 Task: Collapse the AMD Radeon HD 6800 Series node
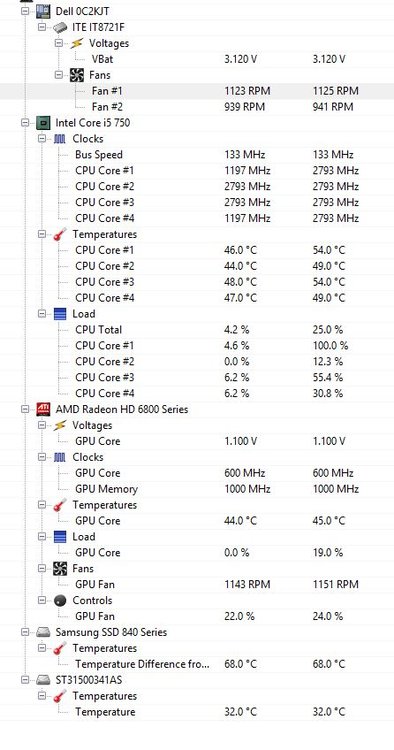(x=25, y=409)
